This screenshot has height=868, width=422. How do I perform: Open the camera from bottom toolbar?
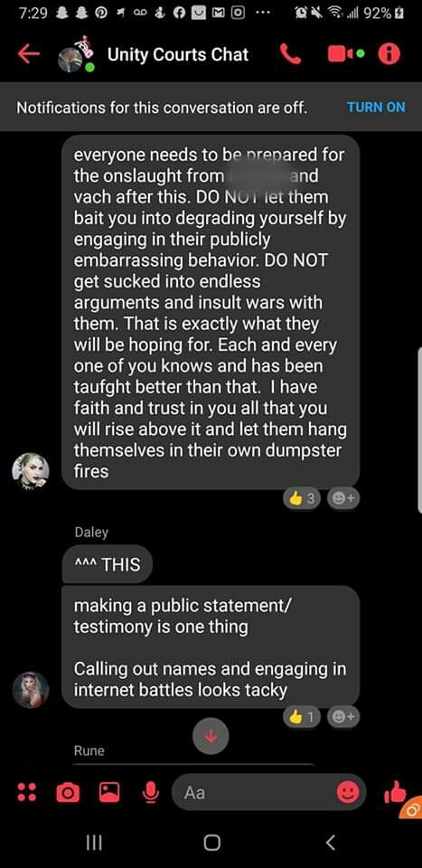68,793
